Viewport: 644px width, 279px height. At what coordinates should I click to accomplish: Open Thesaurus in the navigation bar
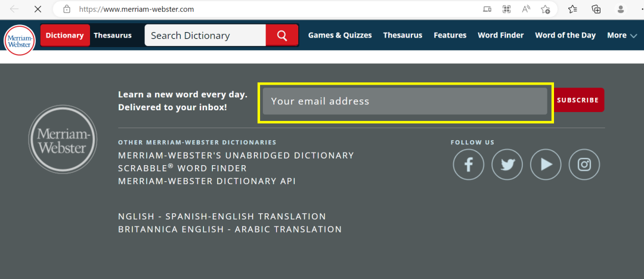click(402, 35)
